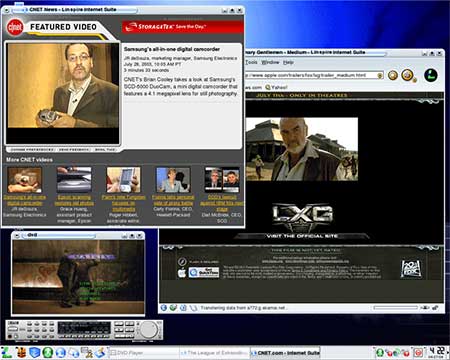Open the address bar URL history dropdown

[380, 76]
